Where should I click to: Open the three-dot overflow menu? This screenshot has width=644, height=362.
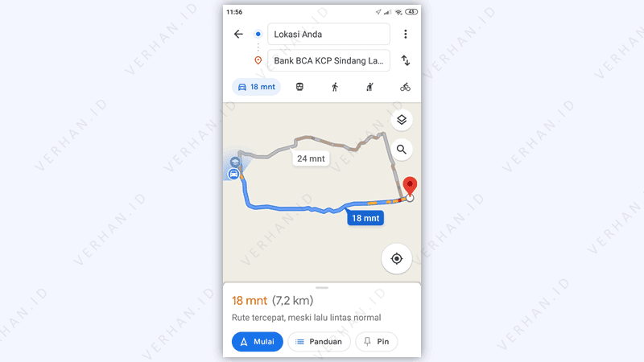pyautogui.click(x=406, y=34)
